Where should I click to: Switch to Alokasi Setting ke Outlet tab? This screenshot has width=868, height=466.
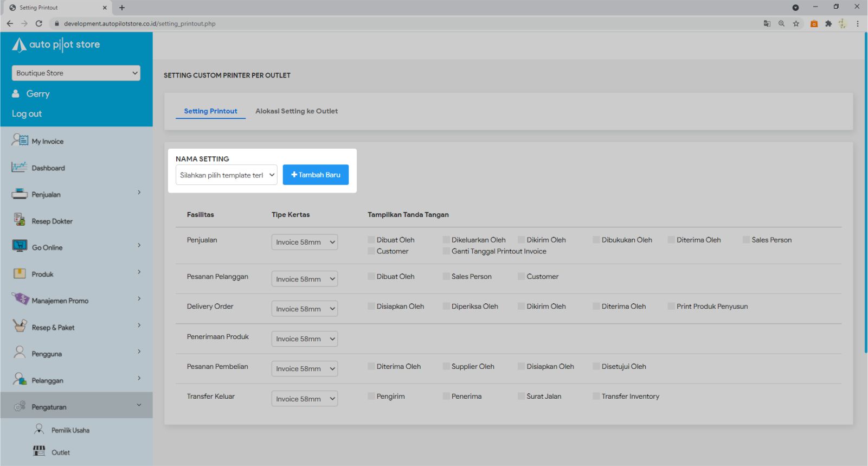click(x=297, y=111)
